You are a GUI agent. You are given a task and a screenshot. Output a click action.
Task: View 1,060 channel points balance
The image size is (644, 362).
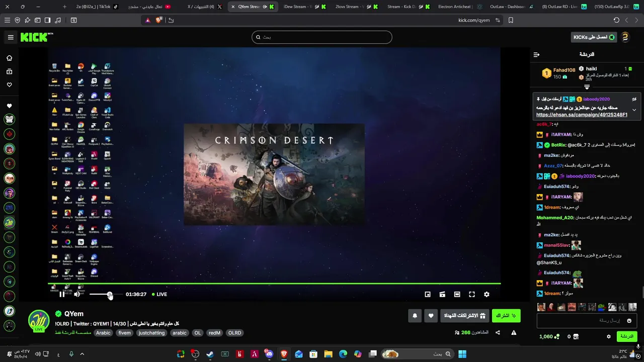point(549,337)
